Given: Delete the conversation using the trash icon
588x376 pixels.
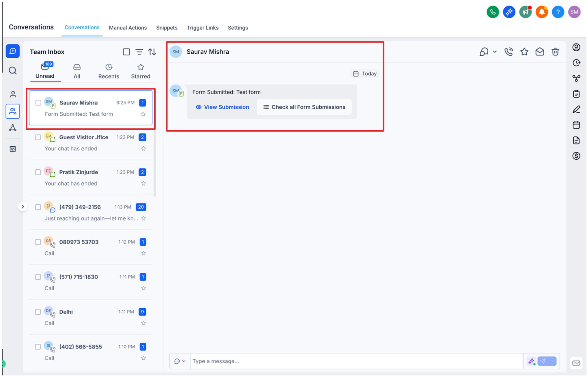Looking at the screenshot, I should coord(555,52).
